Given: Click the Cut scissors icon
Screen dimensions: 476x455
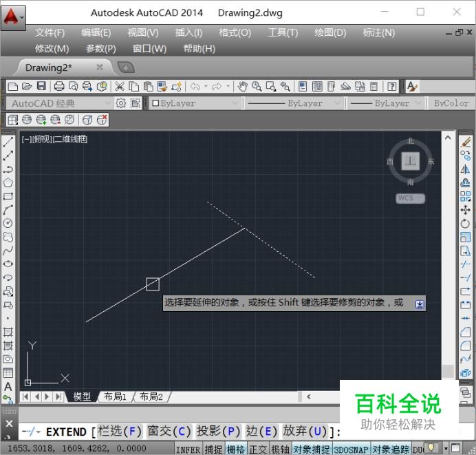Looking at the screenshot, I should tap(120, 87).
